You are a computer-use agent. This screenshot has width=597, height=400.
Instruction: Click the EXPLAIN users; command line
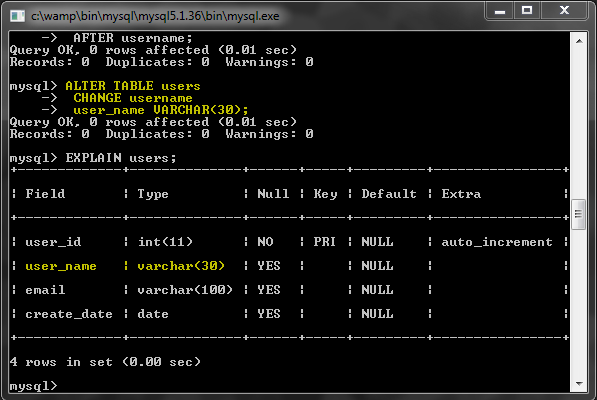tap(93, 158)
